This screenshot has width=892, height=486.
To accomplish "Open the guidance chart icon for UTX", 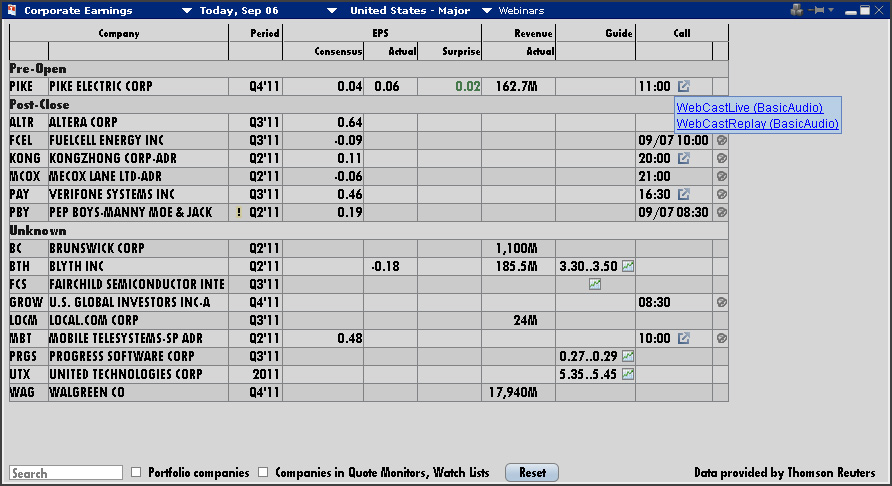I will pos(627,374).
